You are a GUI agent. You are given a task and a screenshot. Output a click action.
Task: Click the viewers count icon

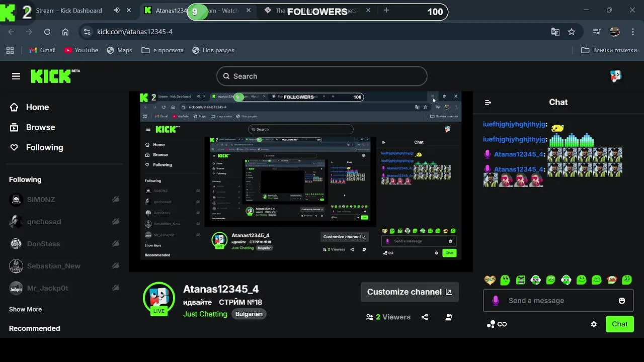point(370,317)
